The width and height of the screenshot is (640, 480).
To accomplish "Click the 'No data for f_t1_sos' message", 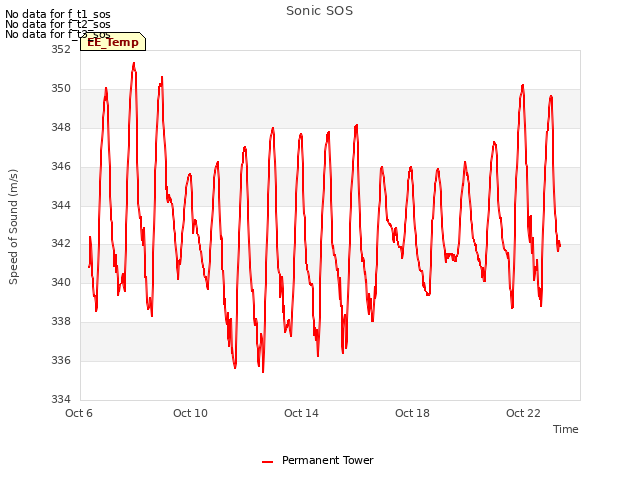I will [58, 14].
